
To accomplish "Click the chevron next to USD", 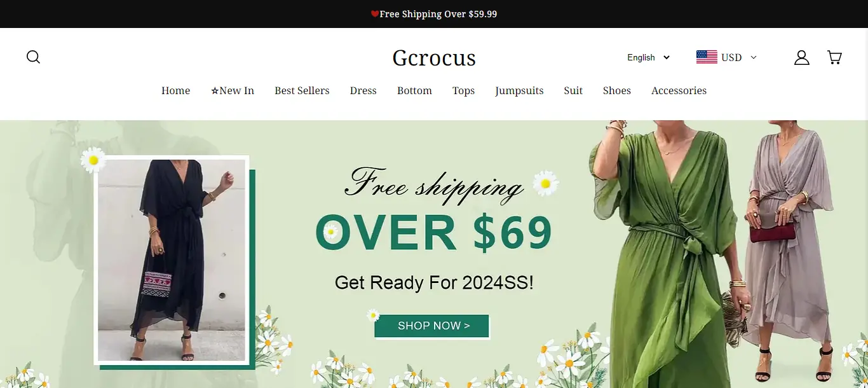I will coord(754,57).
